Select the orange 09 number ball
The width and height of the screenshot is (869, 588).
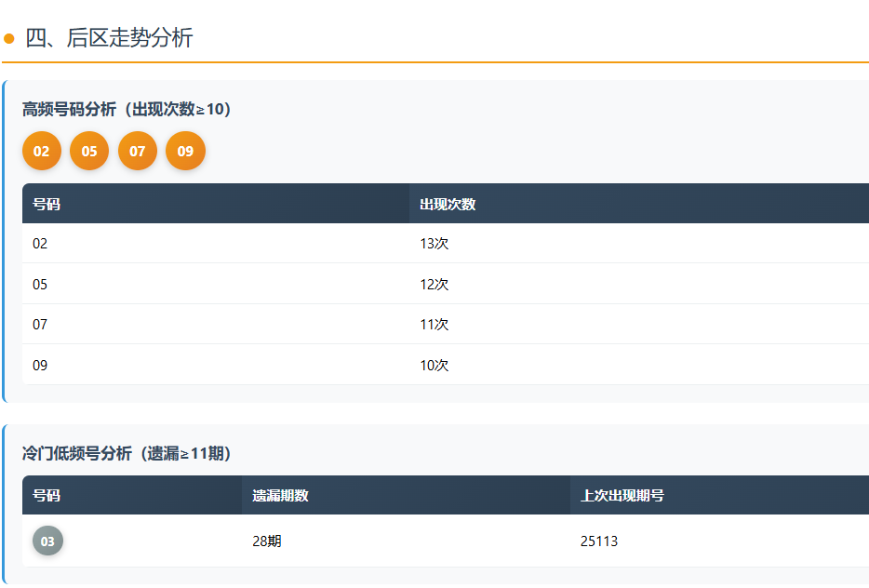pos(185,151)
